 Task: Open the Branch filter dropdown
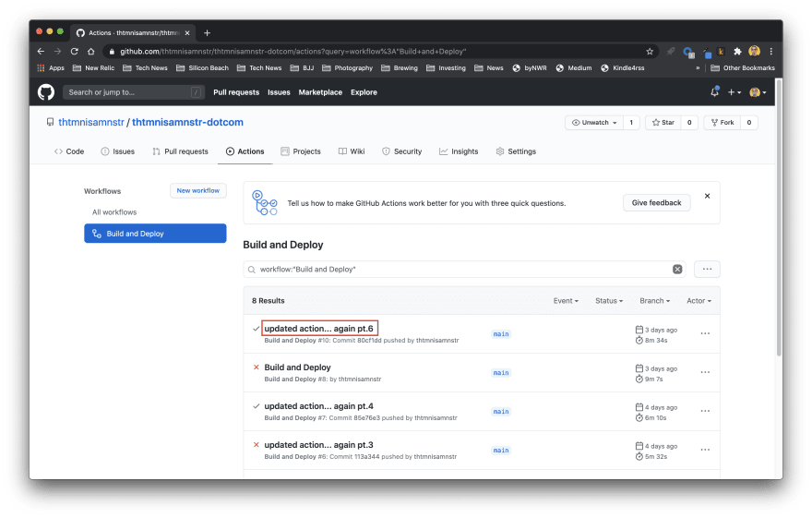coord(653,301)
